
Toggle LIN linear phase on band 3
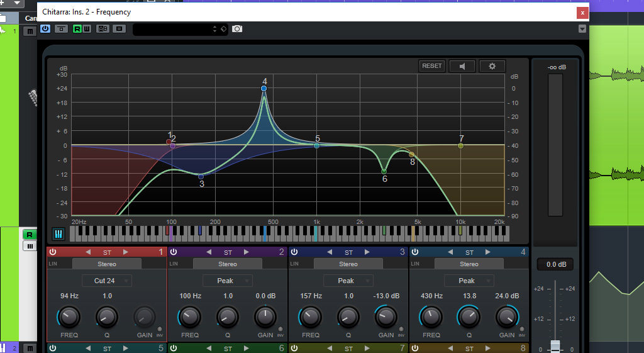[294, 264]
